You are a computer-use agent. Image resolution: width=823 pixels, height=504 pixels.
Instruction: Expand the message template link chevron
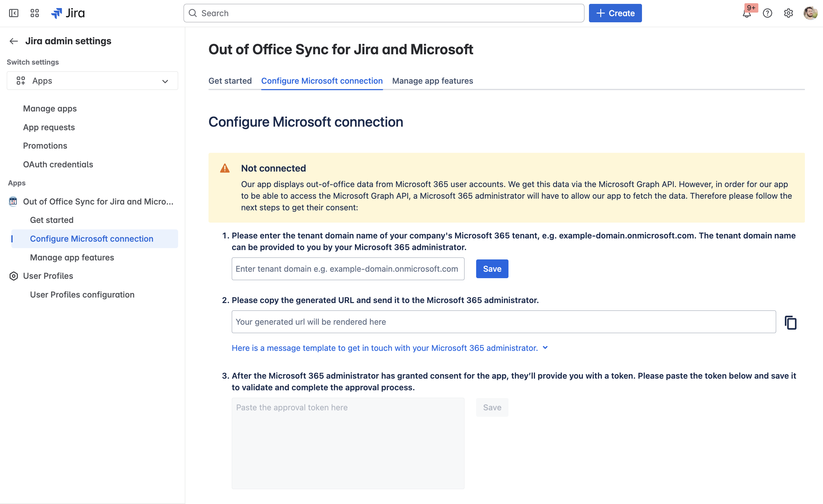(545, 348)
